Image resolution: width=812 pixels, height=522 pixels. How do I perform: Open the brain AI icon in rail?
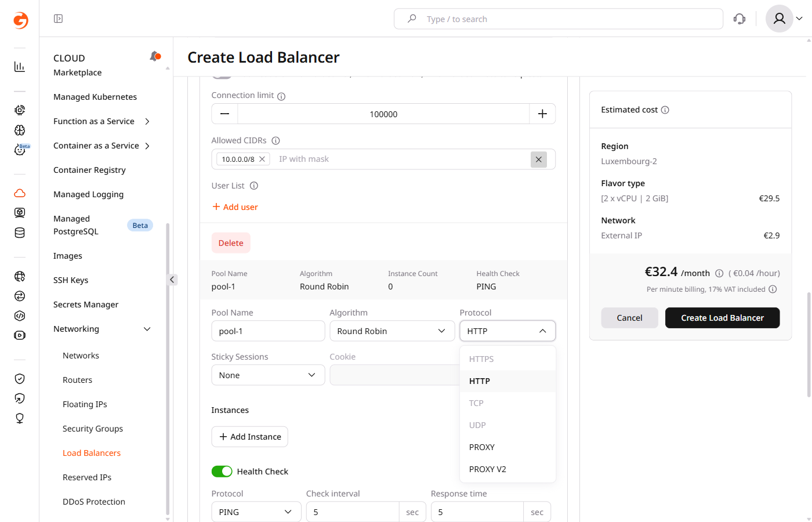pyautogui.click(x=20, y=130)
